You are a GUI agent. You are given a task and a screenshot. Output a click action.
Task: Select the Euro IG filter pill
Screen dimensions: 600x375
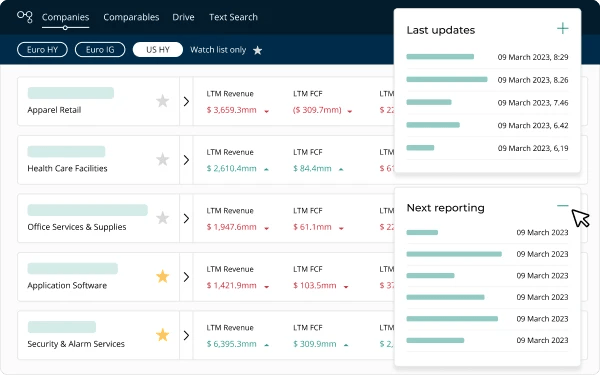[x=100, y=50]
